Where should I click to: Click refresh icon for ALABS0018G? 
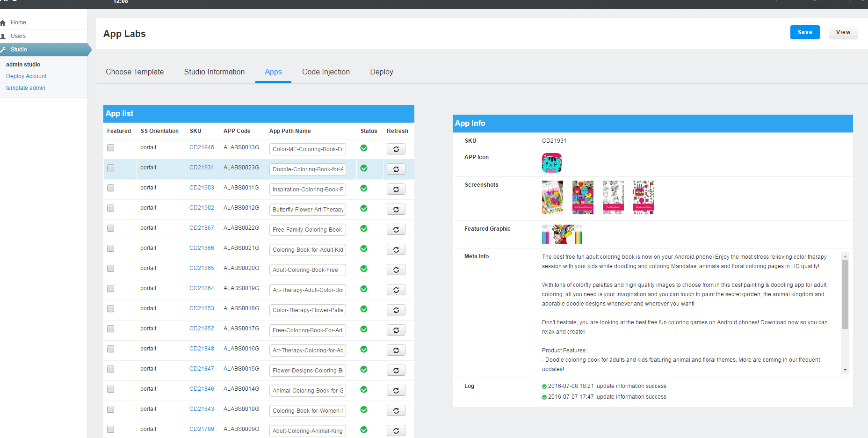pos(396,310)
